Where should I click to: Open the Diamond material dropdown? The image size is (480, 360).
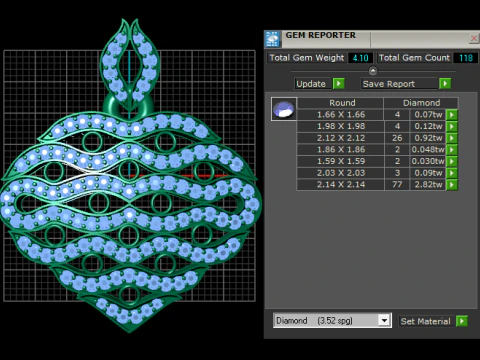(384, 321)
